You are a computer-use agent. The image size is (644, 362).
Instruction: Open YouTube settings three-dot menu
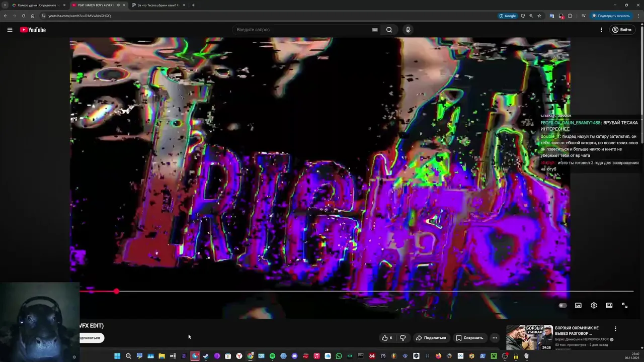tap(601, 30)
